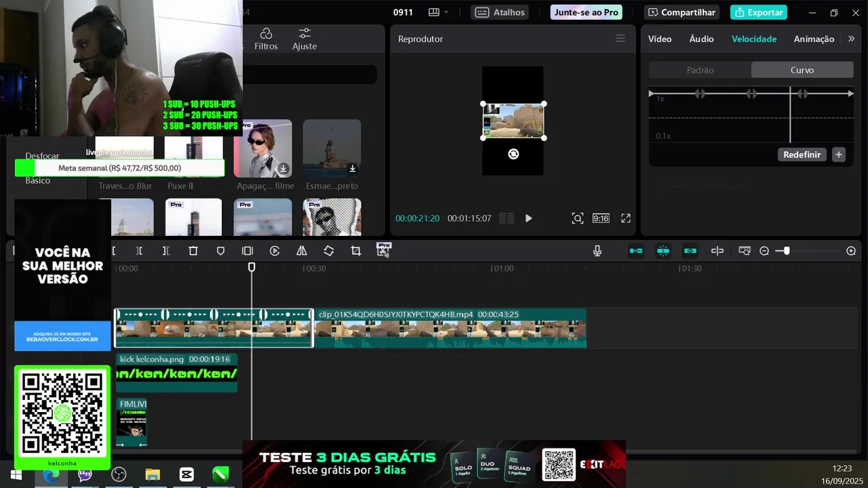Select the Velocidade tab
The width and height of the screenshot is (868, 488).
tap(754, 39)
